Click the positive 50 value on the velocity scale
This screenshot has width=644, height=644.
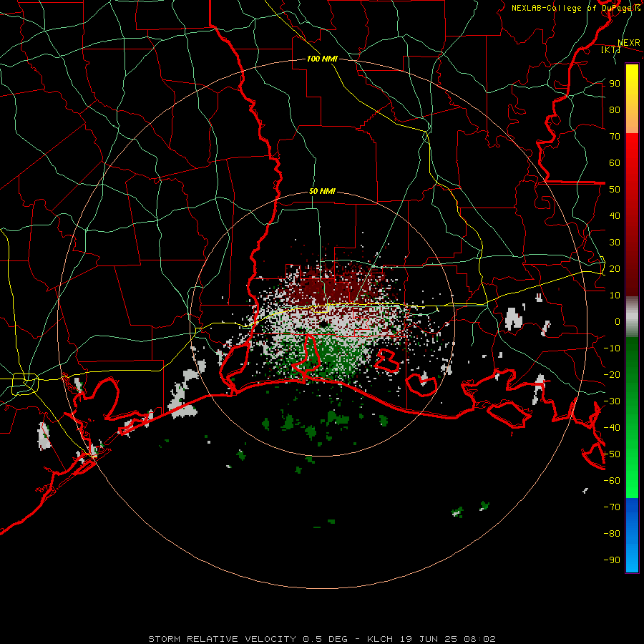tap(615, 190)
